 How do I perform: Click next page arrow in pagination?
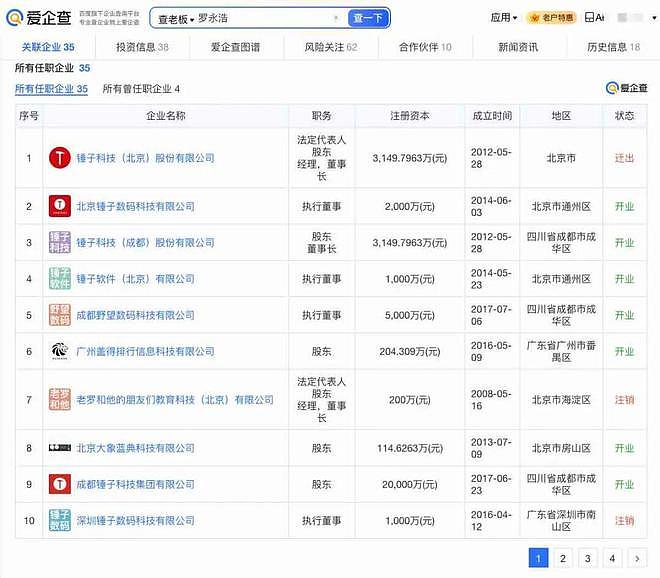[x=637, y=558]
